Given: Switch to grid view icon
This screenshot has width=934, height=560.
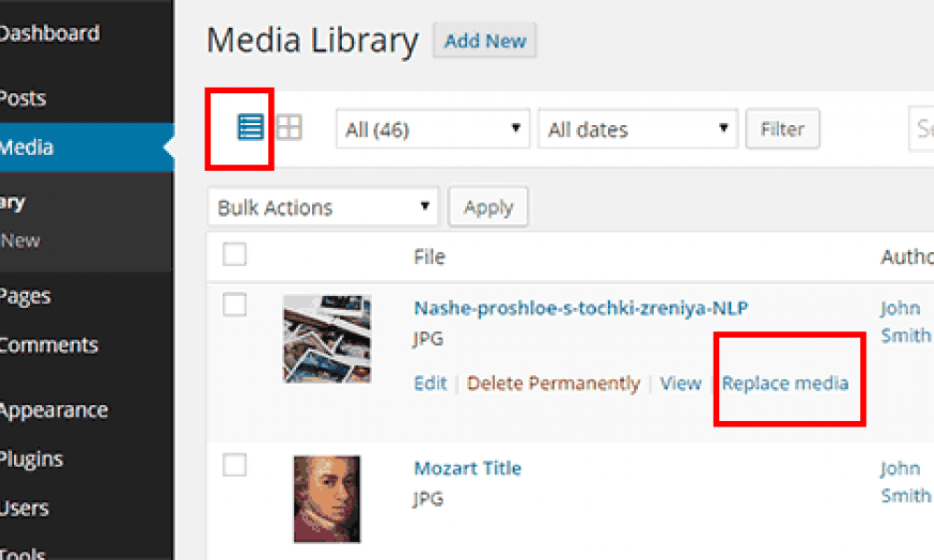Looking at the screenshot, I should (290, 127).
